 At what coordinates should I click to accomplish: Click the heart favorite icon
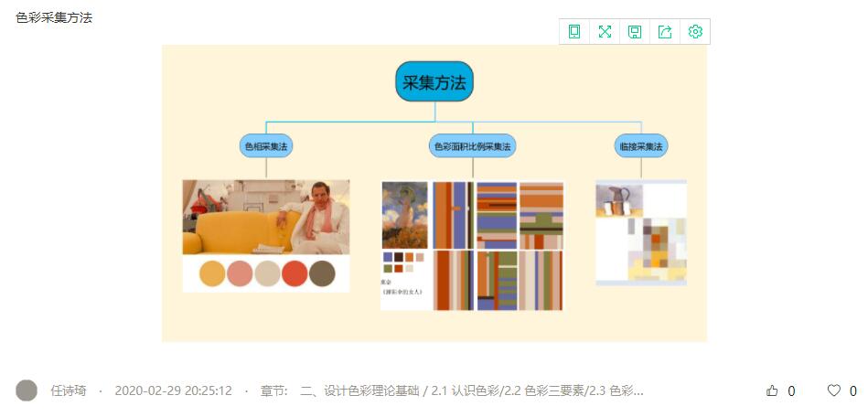[833, 391]
